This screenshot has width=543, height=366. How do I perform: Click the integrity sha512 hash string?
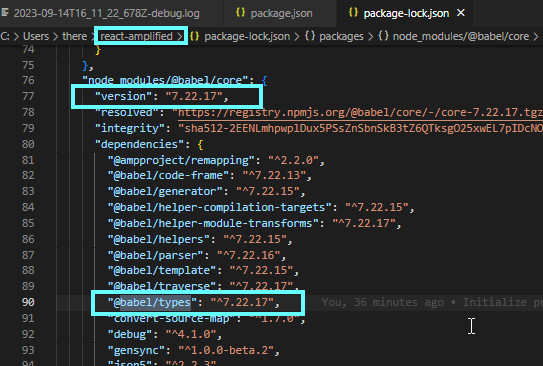click(x=360, y=128)
